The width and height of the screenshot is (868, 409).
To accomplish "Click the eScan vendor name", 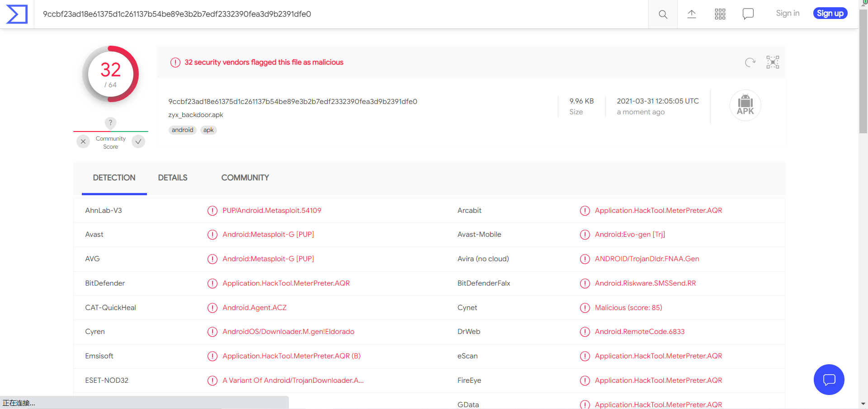I will click(x=467, y=356).
